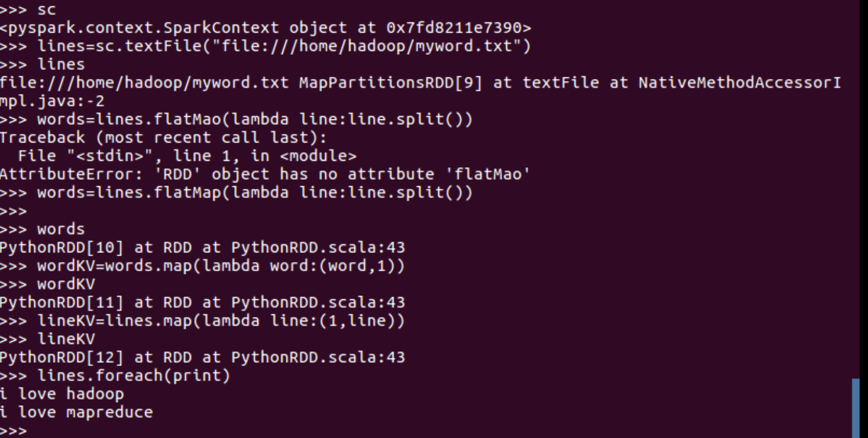Click the empty prompt on the last line
This screenshot has height=438, width=868.
(x=14, y=431)
